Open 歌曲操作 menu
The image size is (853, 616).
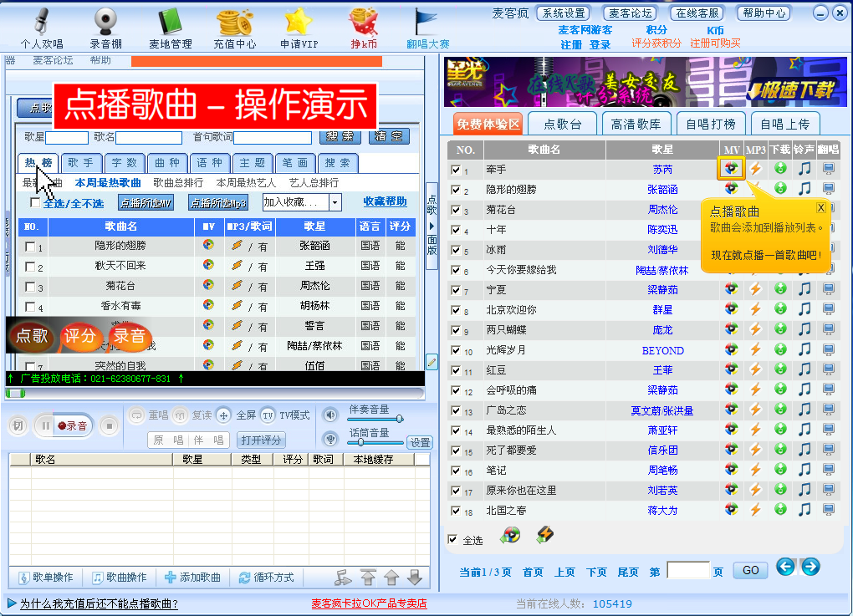[x=119, y=578]
